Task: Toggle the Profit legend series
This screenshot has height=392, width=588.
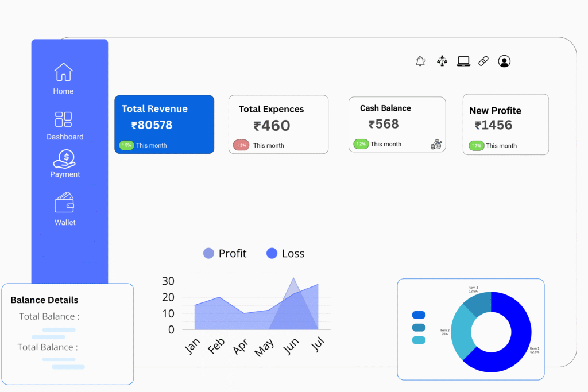Action: (x=225, y=254)
